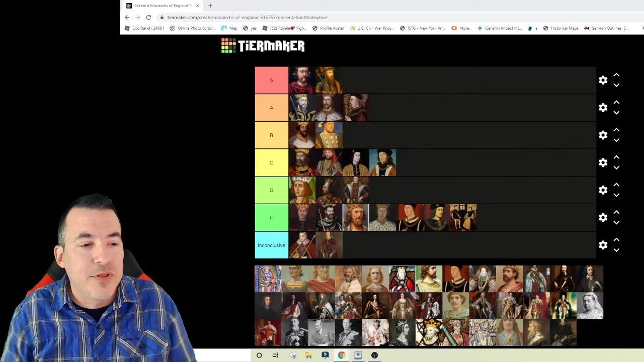644x362 pixels.
Task: Select the D tier label
Action: (272, 190)
